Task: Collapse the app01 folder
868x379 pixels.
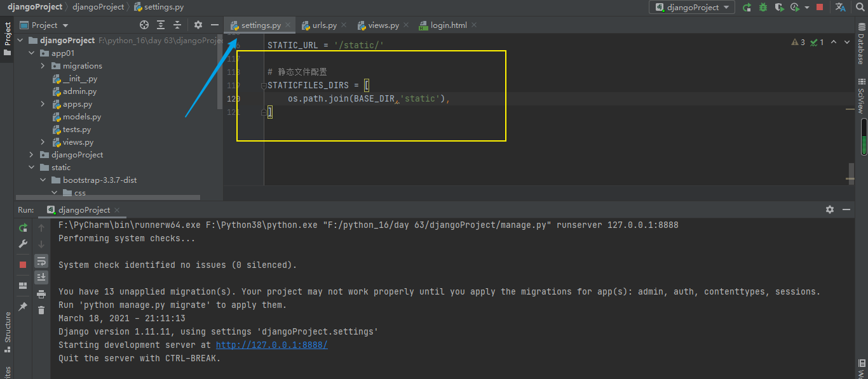Action: (32, 53)
